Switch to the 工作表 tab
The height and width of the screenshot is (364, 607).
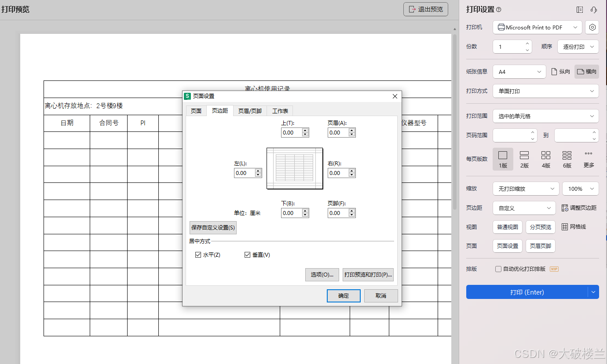280,111
